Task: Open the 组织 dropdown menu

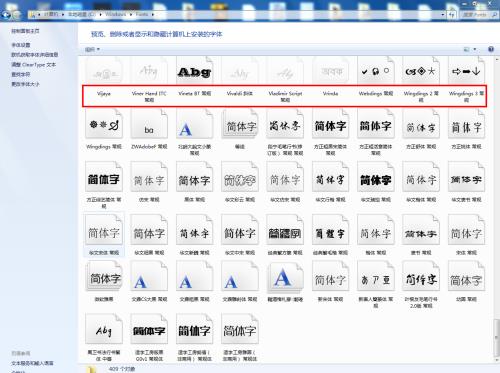Action: click(92, 49)
